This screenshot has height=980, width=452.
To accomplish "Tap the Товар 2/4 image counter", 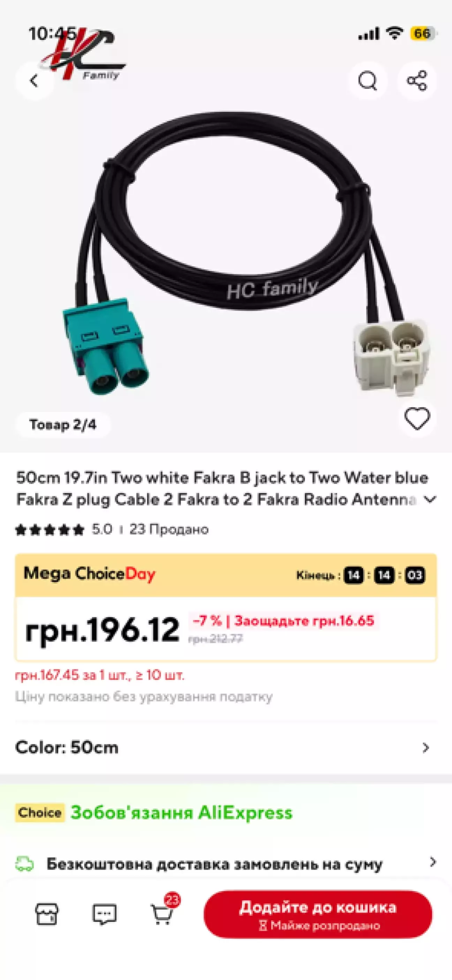I will click(x=63, y=425).
